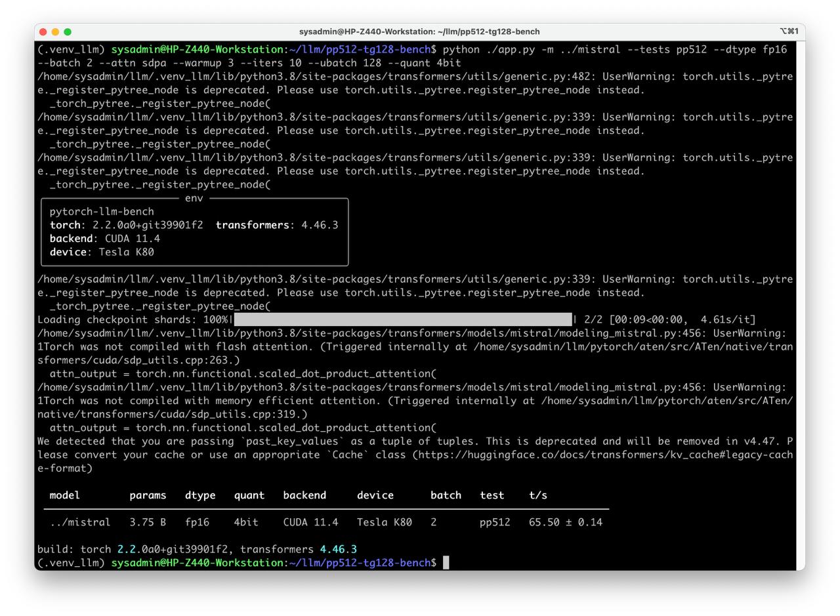Click the 'python ./app.py' command text
The image size is (840, 616).
(489, 49)
